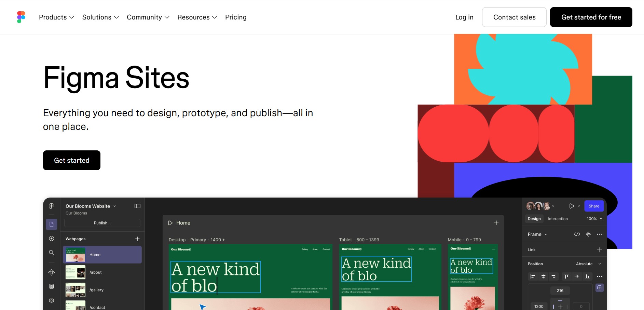Start preview with the Present play icon
The width and height of the screenshot is (644, 310).
[x=571, y=206]
